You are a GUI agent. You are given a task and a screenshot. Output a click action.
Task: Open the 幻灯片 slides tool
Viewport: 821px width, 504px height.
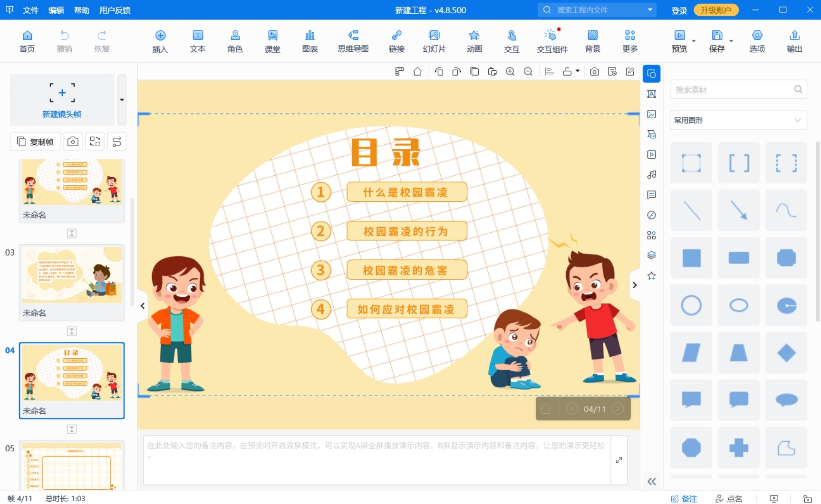(434, 41)
